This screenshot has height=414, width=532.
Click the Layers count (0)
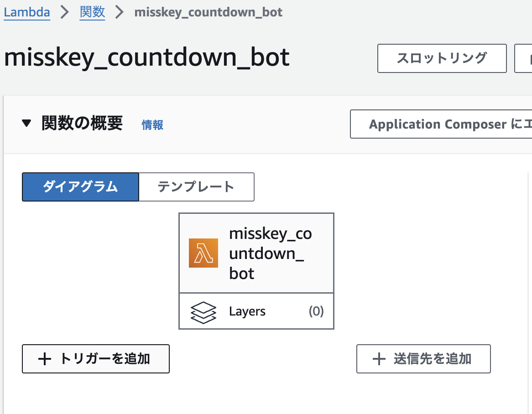click(x=316, y=311)
